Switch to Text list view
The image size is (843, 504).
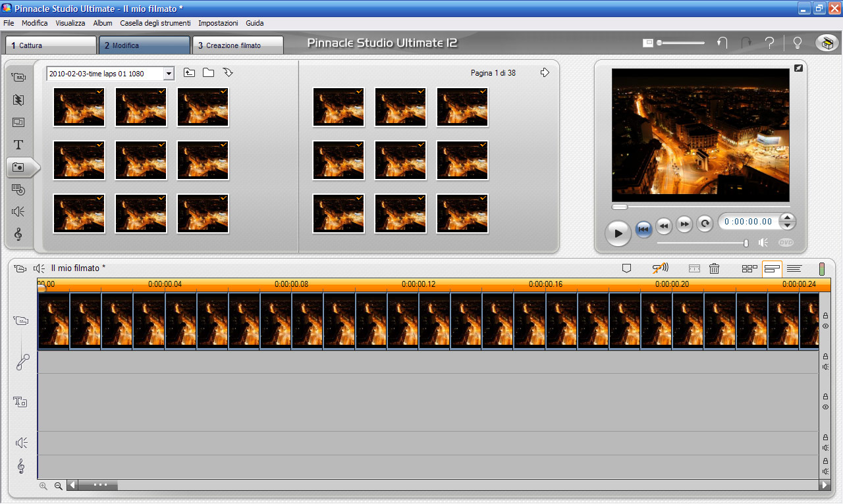794,268
